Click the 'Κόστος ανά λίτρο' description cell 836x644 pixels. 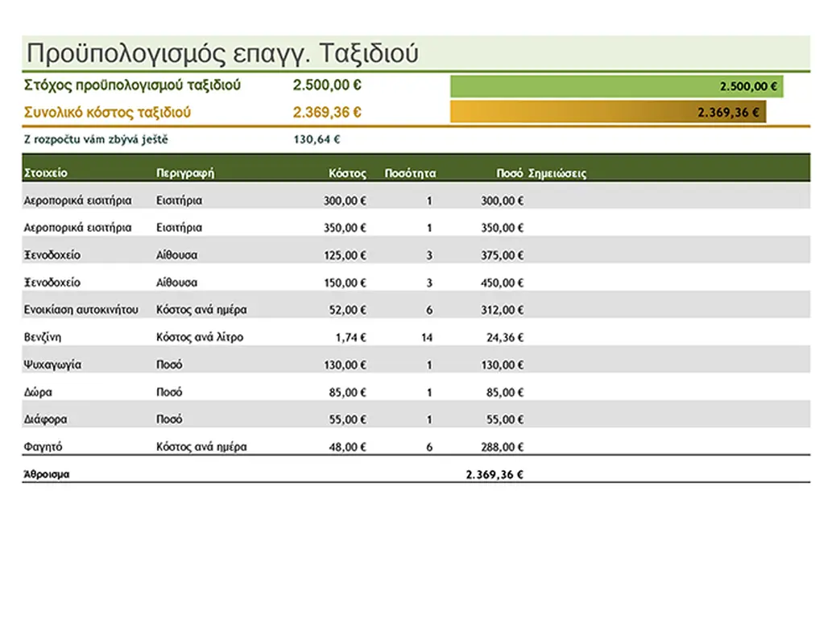pyautogui.click(x=200, y=337)
